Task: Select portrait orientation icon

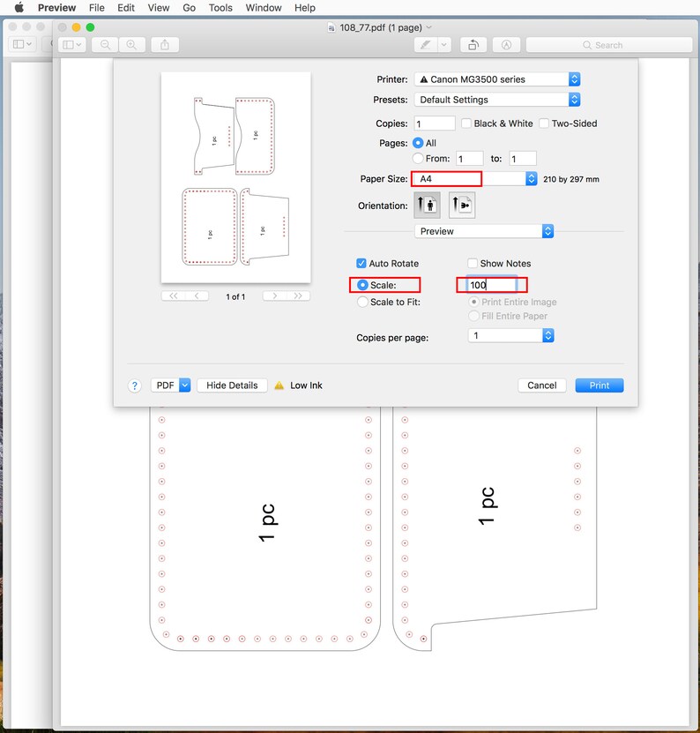Action: [x=427, y=206]
